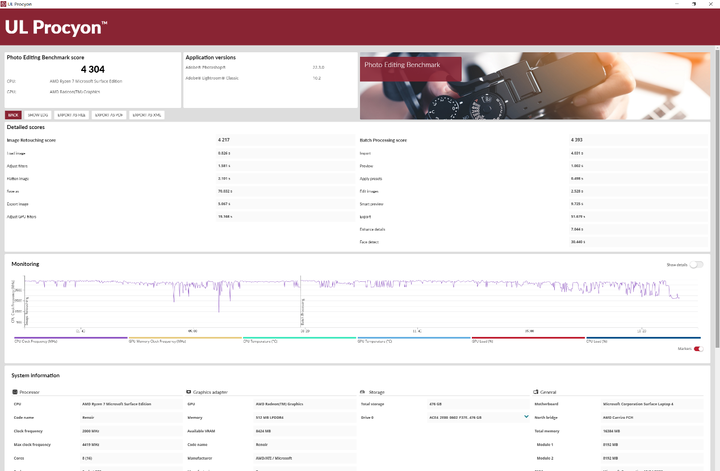
Task: Toggle GPU Load red legend line
Action: 528,338
